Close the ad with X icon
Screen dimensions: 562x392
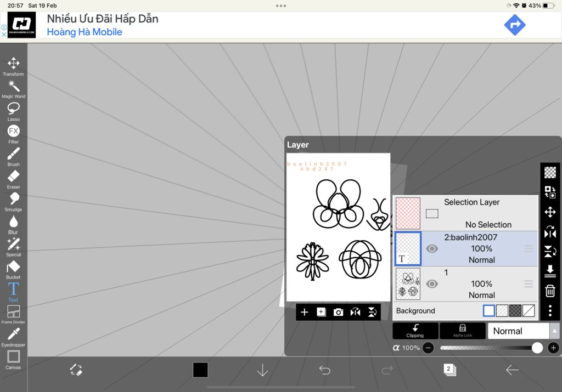pos(4,35)
